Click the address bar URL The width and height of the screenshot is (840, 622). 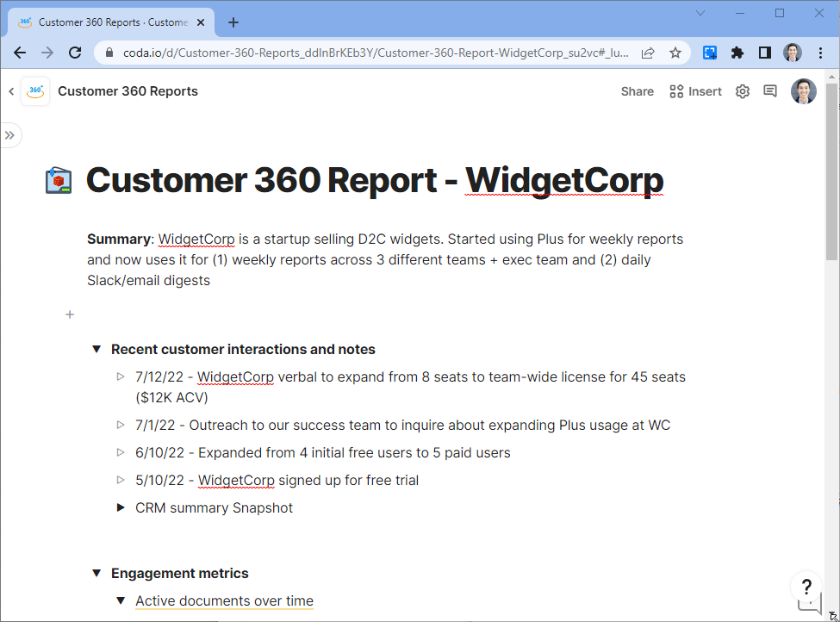pyautogui.click(x=376, y=53)
